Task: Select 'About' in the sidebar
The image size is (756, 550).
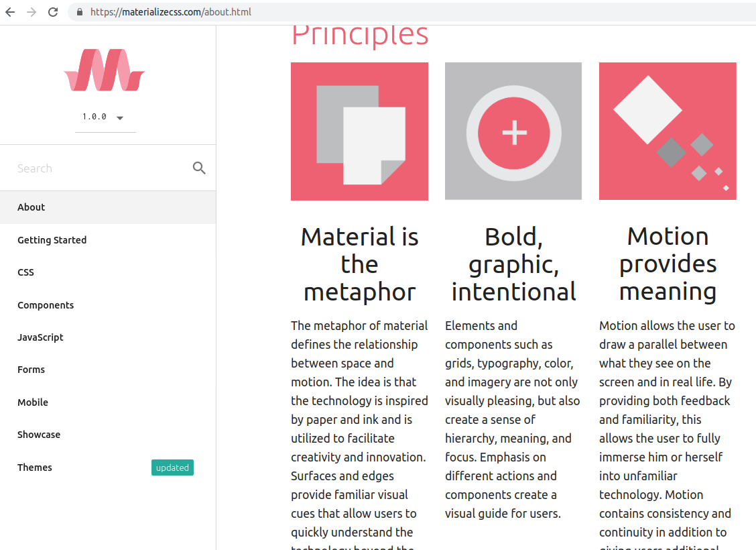Action: (31, 207)
